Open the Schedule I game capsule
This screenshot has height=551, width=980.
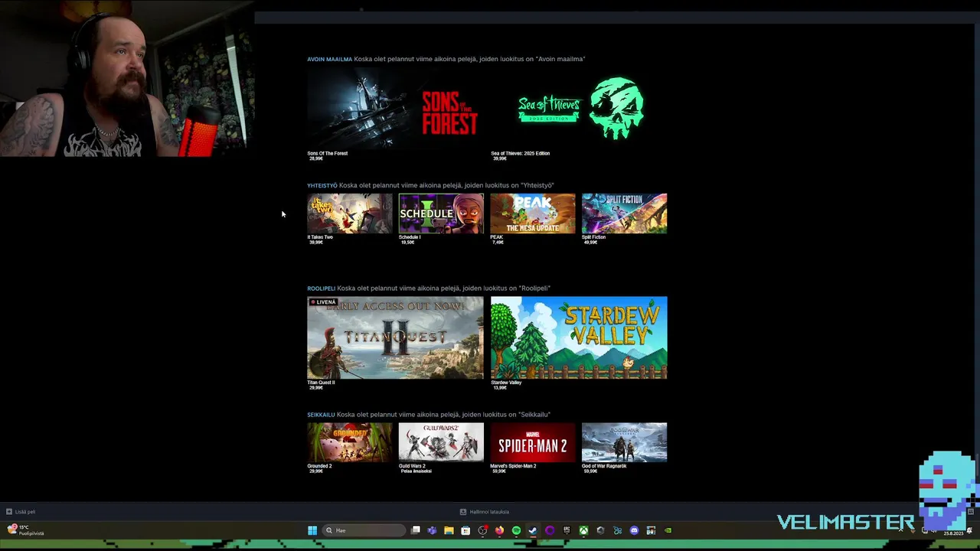(441, 213)
